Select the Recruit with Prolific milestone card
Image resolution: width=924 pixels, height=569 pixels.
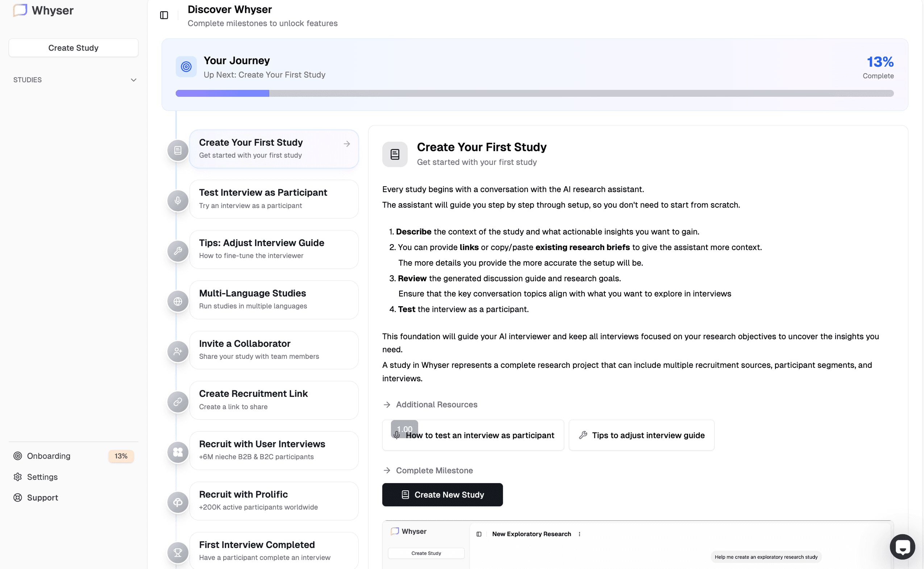274,501
